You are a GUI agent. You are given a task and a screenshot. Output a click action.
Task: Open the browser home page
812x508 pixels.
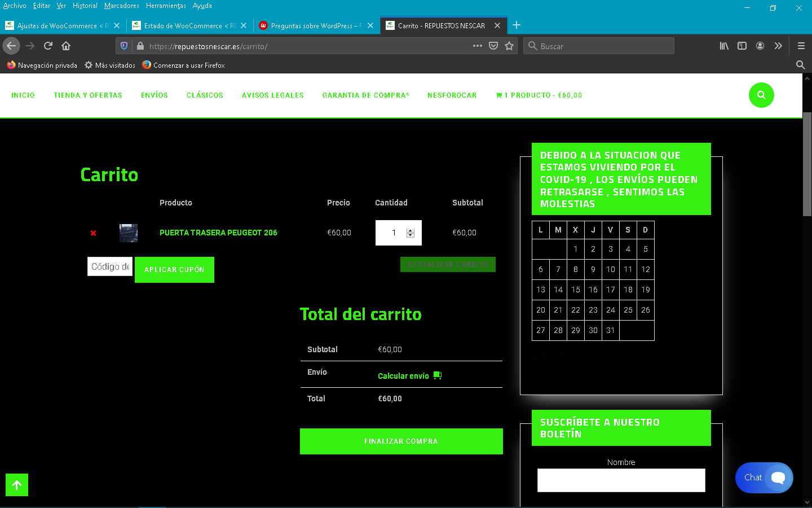click(x=66, y=46)
